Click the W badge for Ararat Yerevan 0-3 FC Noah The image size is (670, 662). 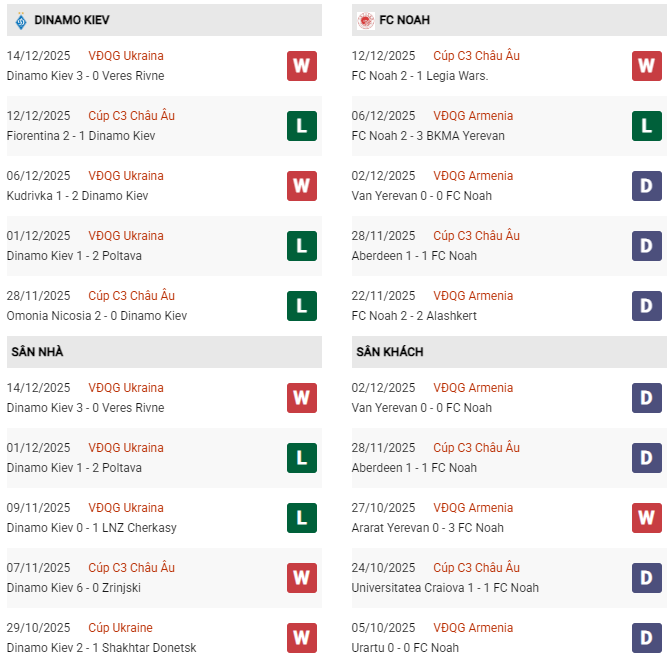[647, 518]
